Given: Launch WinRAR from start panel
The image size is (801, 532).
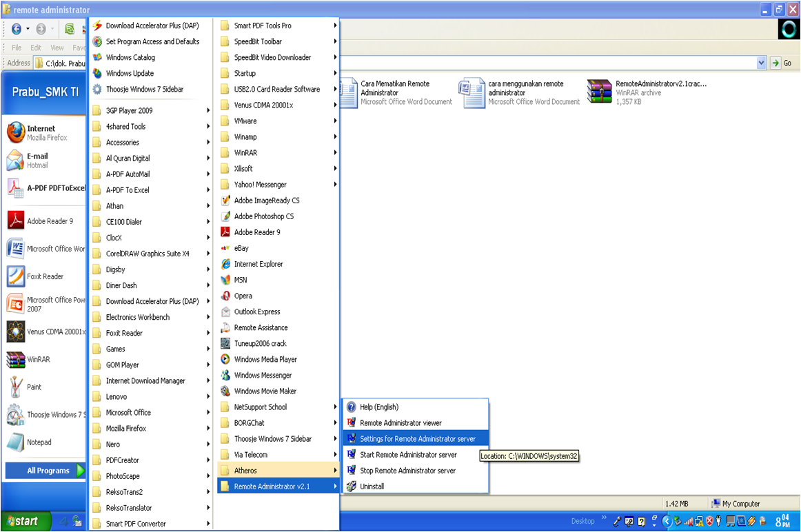Looking at the screenshot, I should tap(45, 359).
